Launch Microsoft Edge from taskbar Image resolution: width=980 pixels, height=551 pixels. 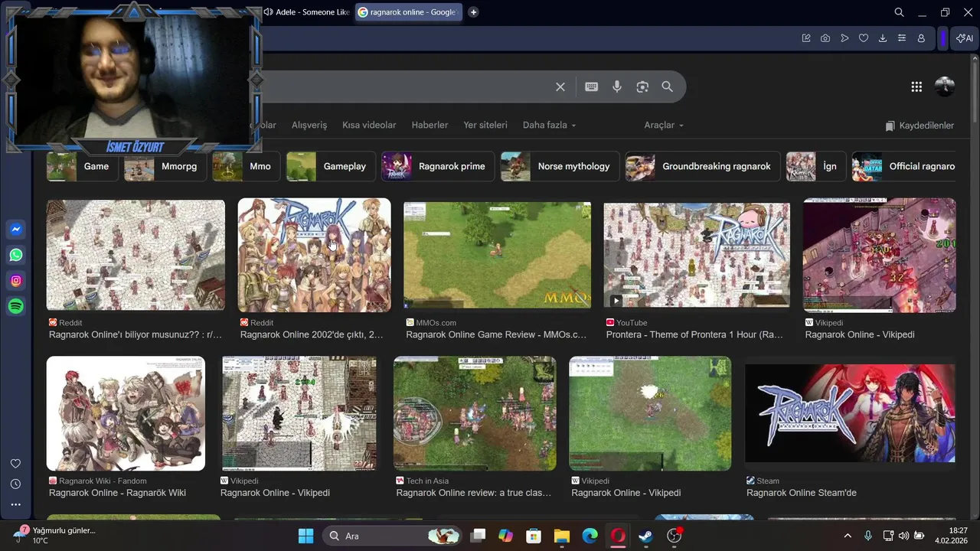click(590, 536)
